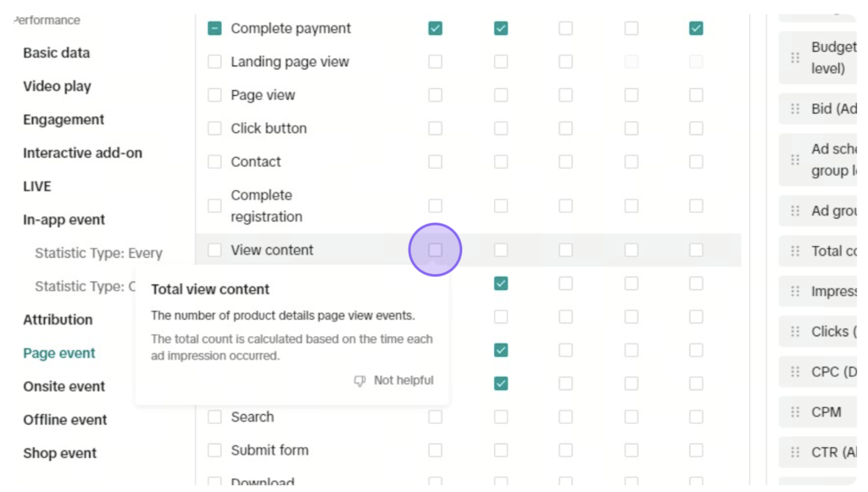Go to the Shop event category
The height and width of the screenshot is (492, 868).
(60, 453)
